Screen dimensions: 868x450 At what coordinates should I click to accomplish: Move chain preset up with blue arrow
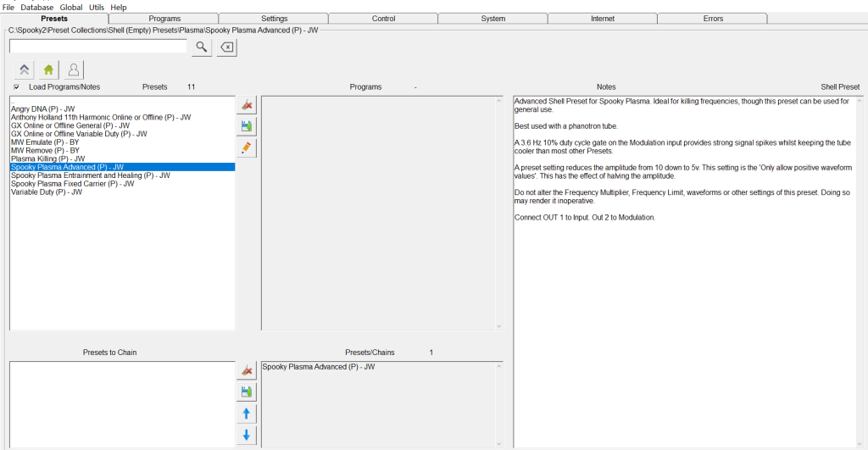pyautogui.click(x=247, y=414)
